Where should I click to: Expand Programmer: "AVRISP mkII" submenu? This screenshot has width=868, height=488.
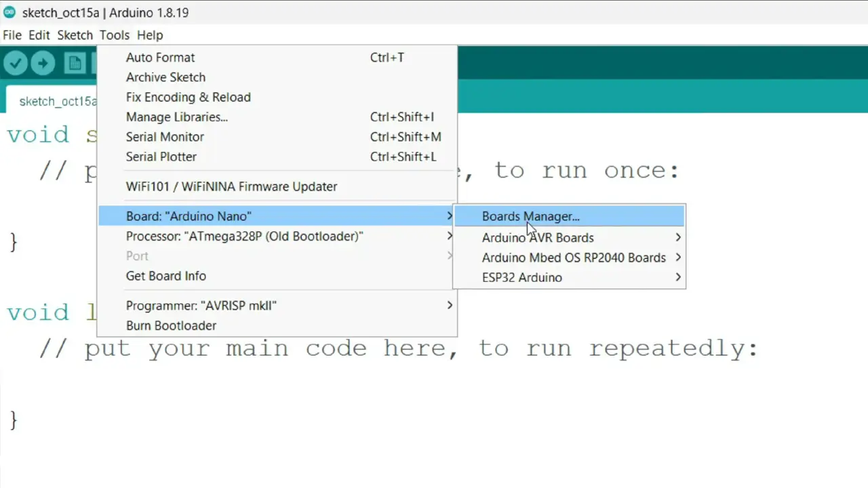click(277, 306)
